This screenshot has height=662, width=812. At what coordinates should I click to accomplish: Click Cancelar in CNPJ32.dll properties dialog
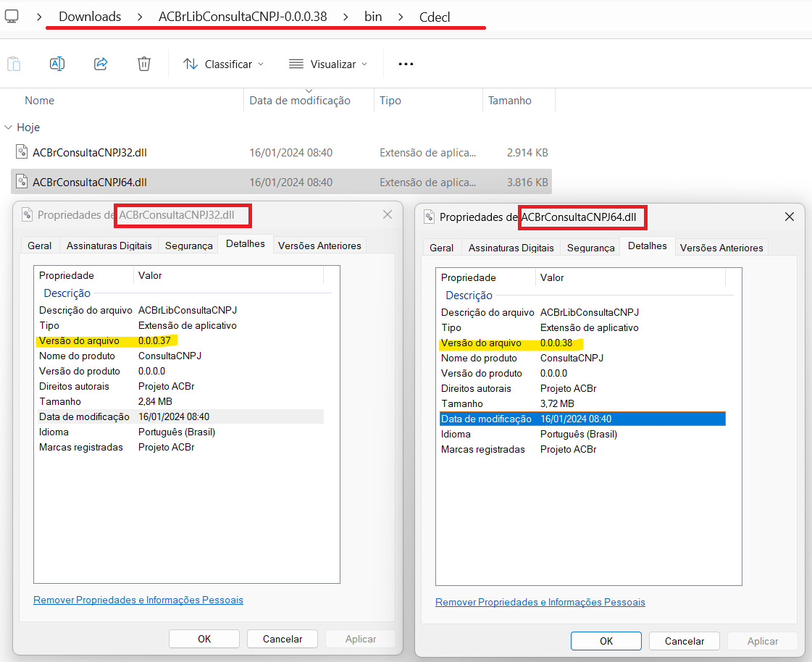click(282, 639)
